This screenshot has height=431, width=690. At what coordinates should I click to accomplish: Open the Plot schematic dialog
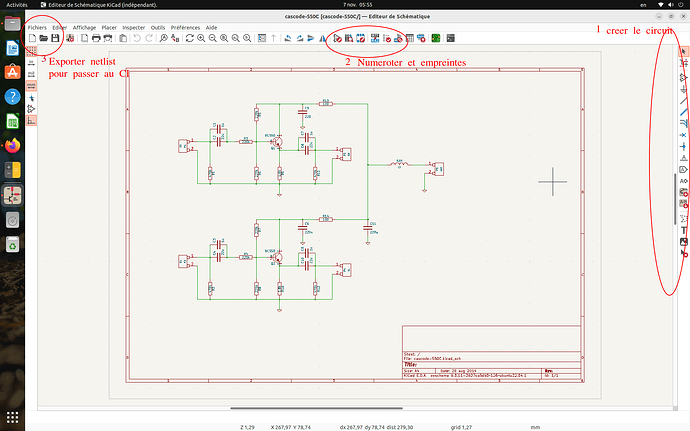(107, 38)
